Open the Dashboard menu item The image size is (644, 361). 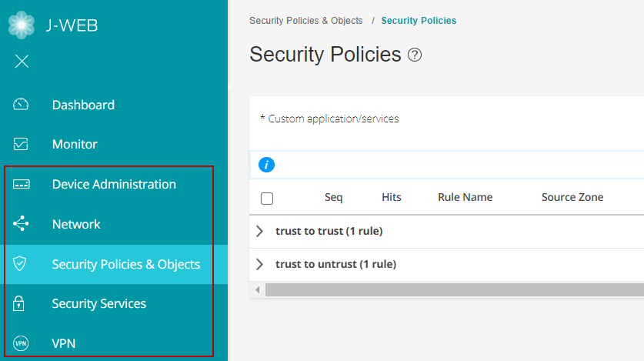(83, 105)
